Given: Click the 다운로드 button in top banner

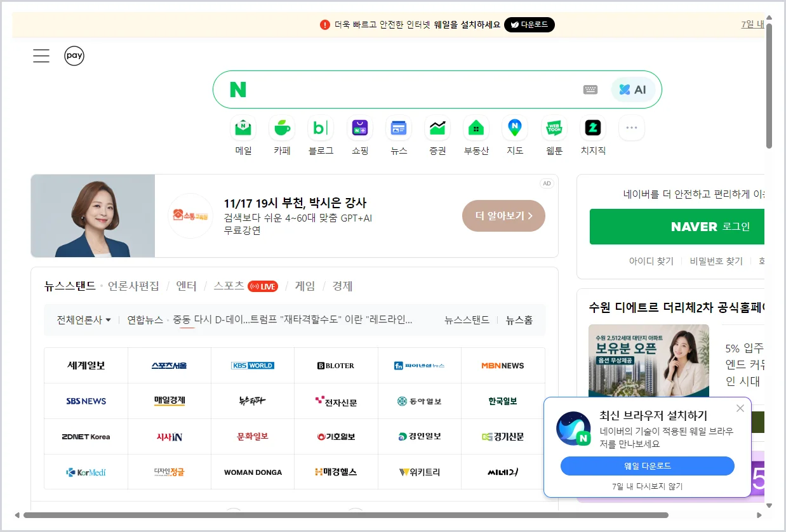Looking at the screenshot, I should [x=530, y=25].
